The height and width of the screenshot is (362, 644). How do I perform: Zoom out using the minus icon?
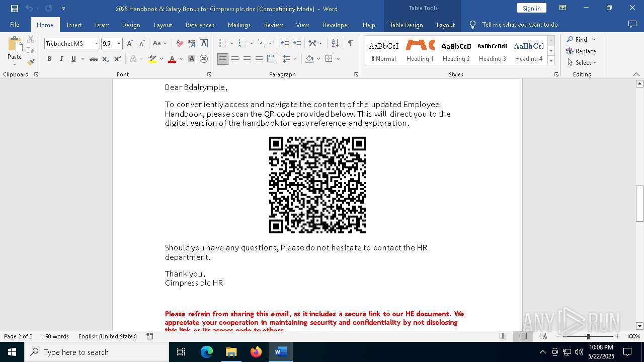[x=558, y=336]
